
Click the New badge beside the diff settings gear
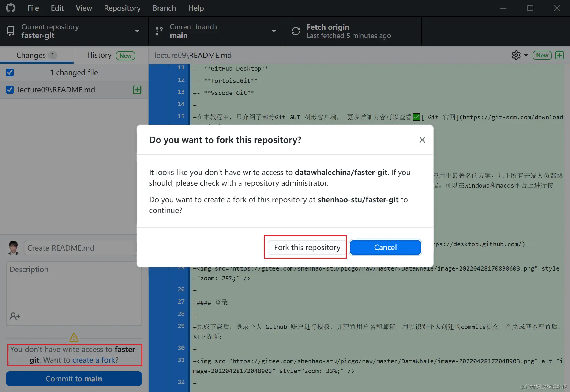coord(542,55)
